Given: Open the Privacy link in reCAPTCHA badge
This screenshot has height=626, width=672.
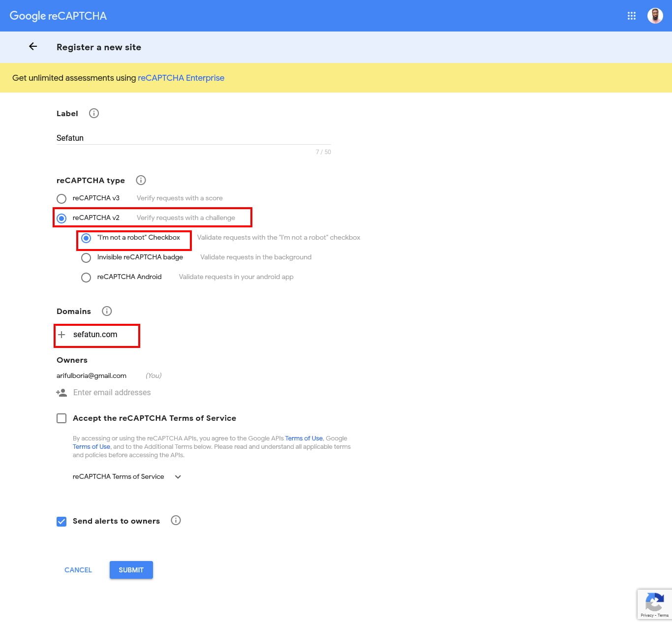Looking at the screenshot, I should pyautogui.click(x=647, y=615).
